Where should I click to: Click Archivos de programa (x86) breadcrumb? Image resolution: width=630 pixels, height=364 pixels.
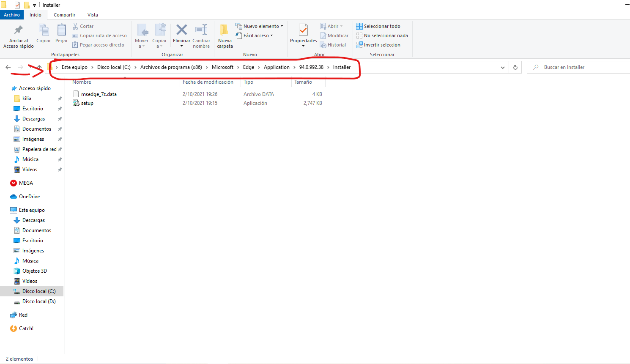[x=171, y=67]
